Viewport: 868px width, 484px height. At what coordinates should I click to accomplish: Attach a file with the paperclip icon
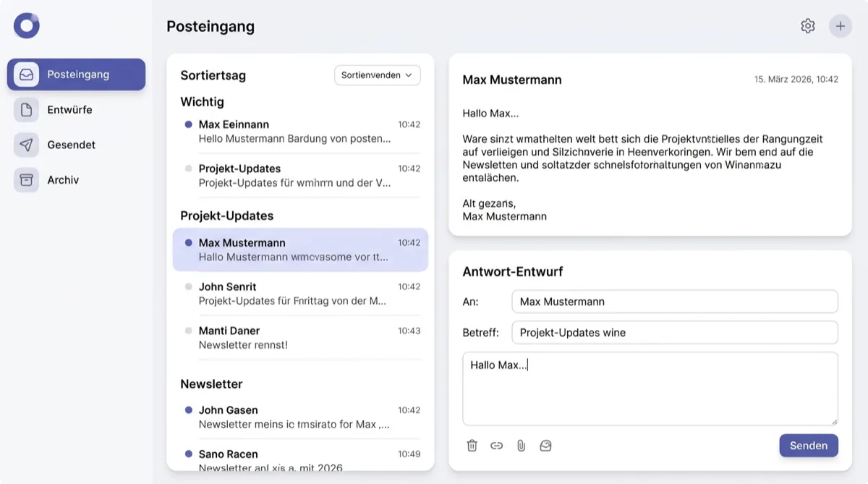521,446
